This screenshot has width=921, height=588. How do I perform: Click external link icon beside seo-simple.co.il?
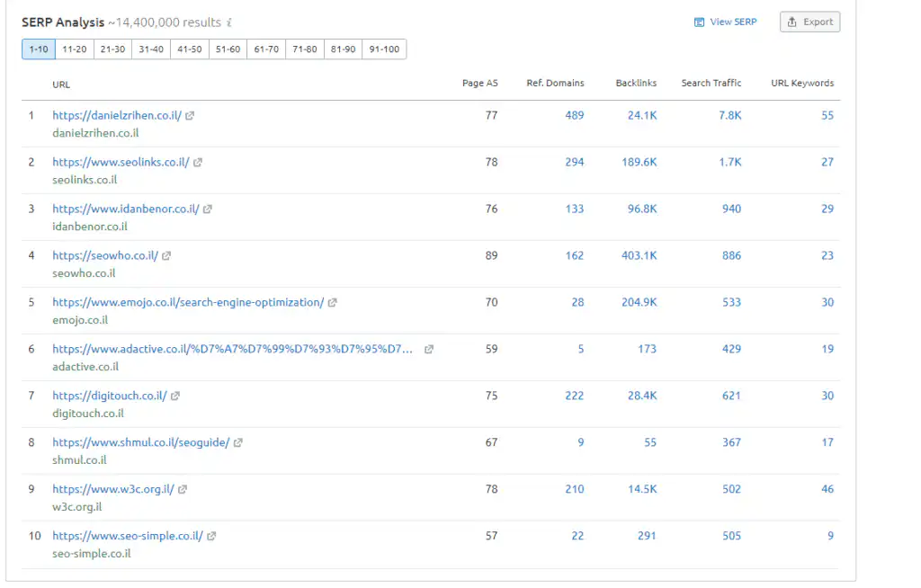[211, 537]
